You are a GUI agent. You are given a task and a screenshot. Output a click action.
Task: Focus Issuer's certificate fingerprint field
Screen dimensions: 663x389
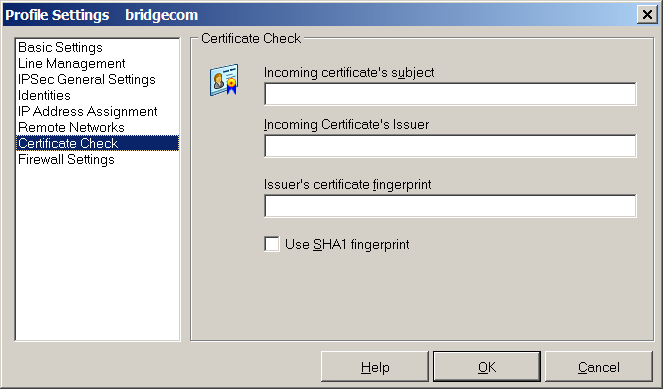click(x=450, y=206)
